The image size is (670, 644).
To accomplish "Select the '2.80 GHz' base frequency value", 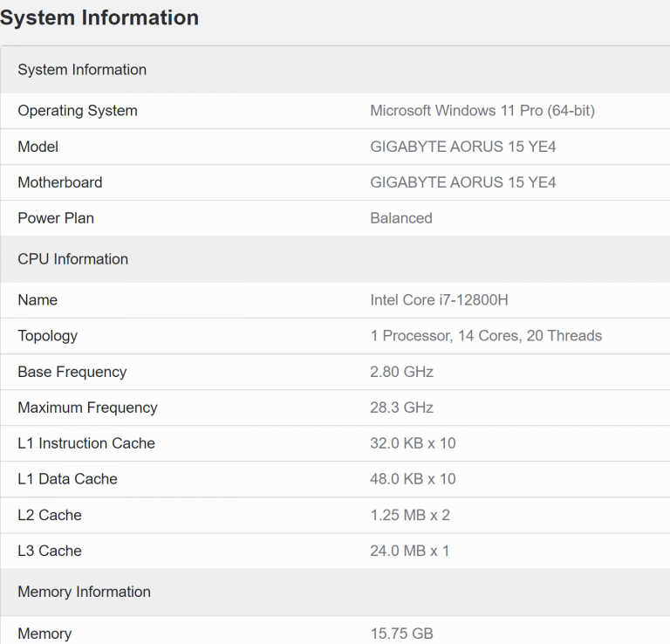I will [x=401, y=372].
